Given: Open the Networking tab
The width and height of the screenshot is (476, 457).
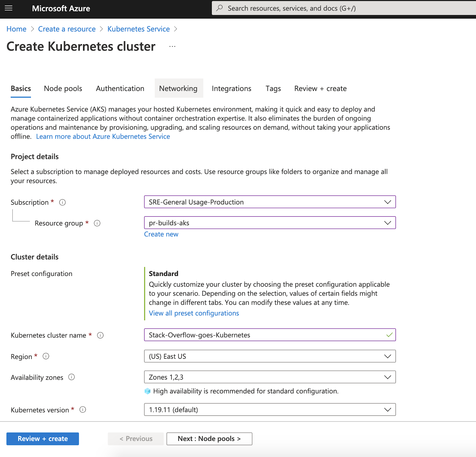Looking at the screenshot, I should click(178, 88).
